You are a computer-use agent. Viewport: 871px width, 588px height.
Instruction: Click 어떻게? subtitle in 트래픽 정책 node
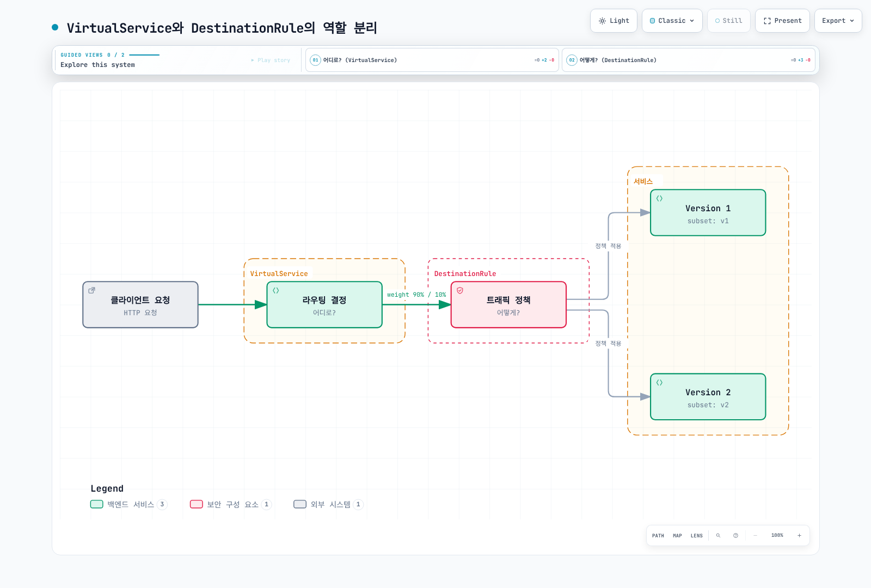pos(508,313)
